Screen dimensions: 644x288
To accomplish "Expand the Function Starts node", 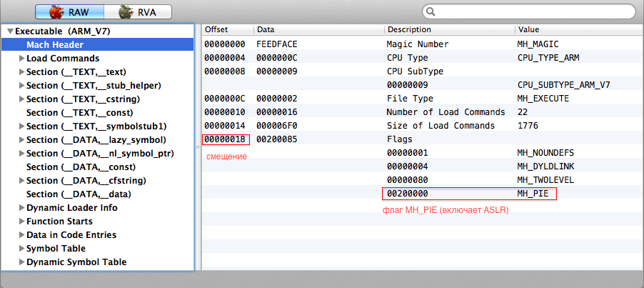I will pos(21,221).
